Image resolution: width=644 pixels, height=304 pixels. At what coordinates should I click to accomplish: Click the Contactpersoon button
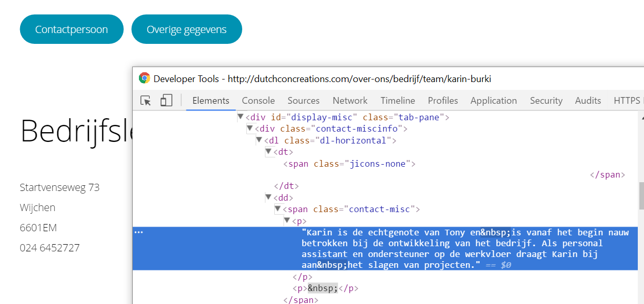tap(72, 29)
